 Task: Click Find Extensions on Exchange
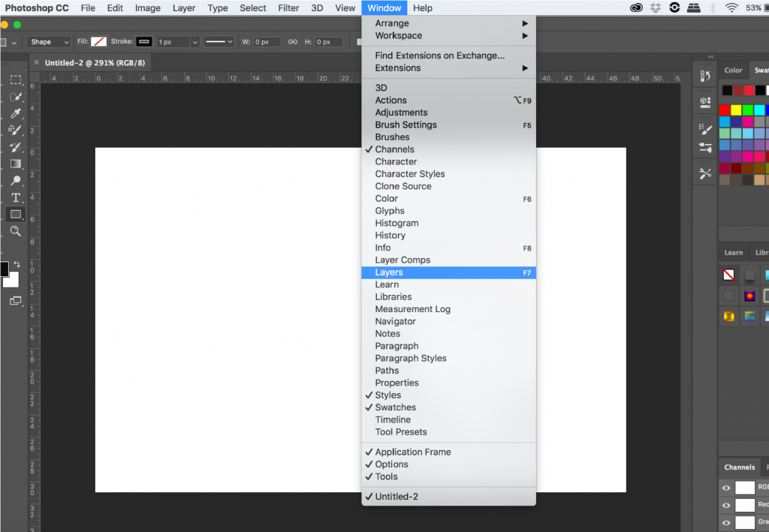click(x=428, y=55)
